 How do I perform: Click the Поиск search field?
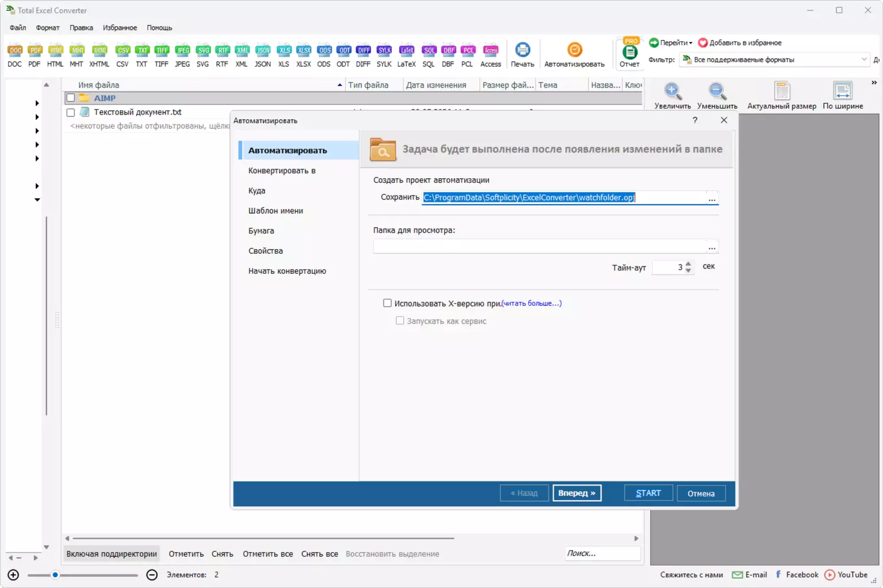pyautogui.click(x=602, y=553)
